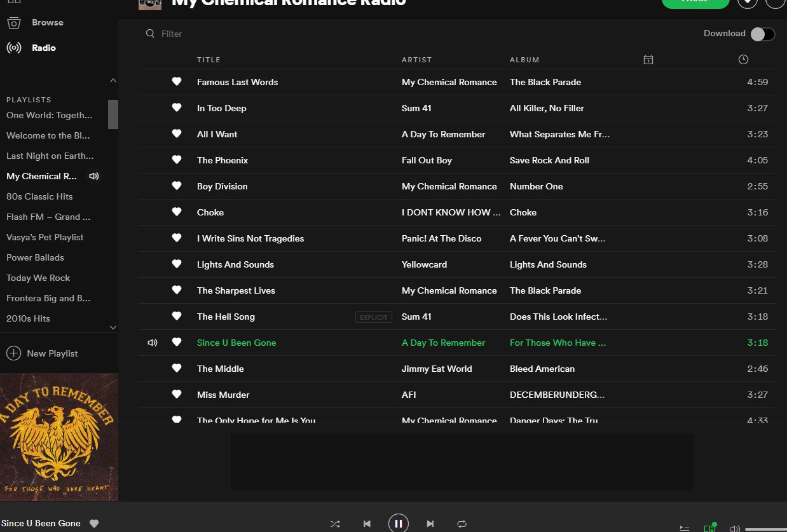Click the heart next to In Too Deep
Image resolution: width=787 pixels, height=532 pixels.
[x=177, y=107]
